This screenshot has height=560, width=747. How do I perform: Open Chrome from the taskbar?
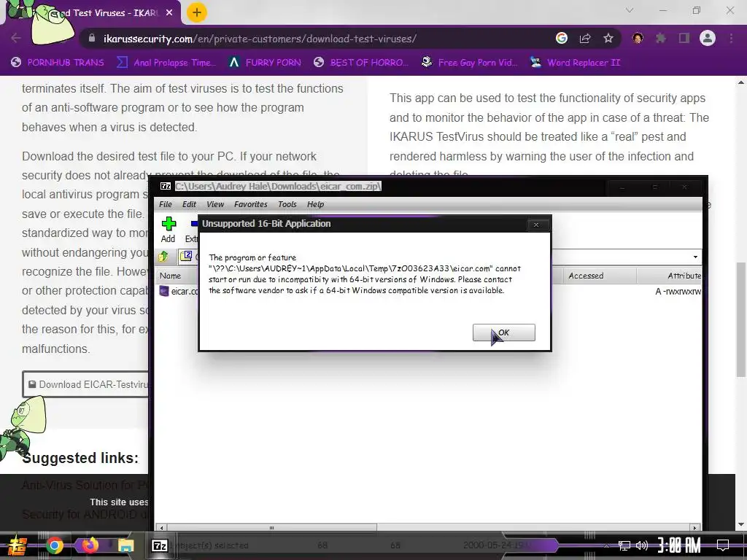[x=54, y=545]
